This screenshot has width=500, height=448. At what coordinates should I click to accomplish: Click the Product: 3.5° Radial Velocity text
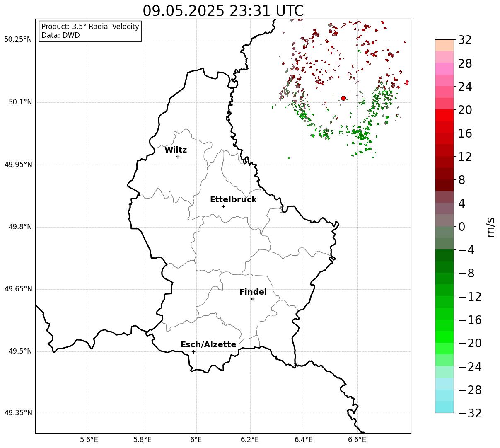(90, 27)
